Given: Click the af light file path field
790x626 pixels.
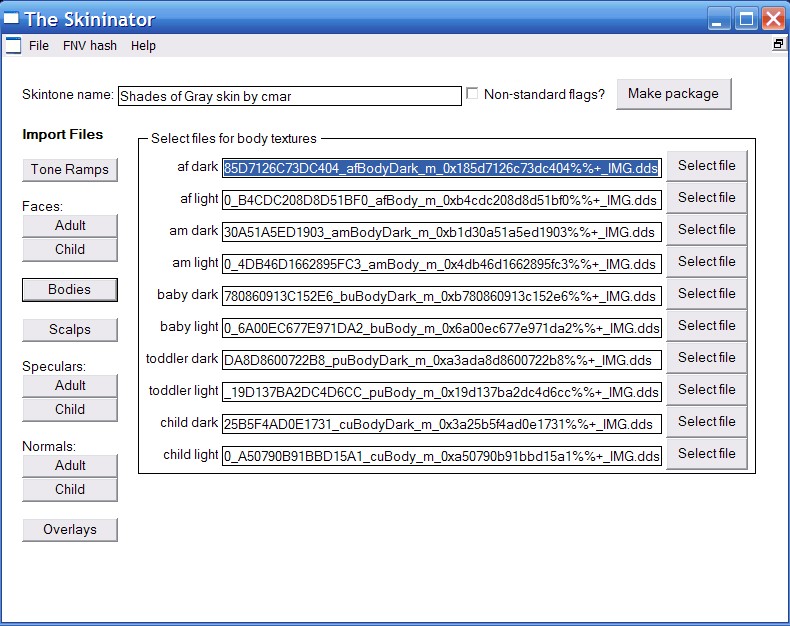Looking at the screenshot, I should tap(442, 200).
